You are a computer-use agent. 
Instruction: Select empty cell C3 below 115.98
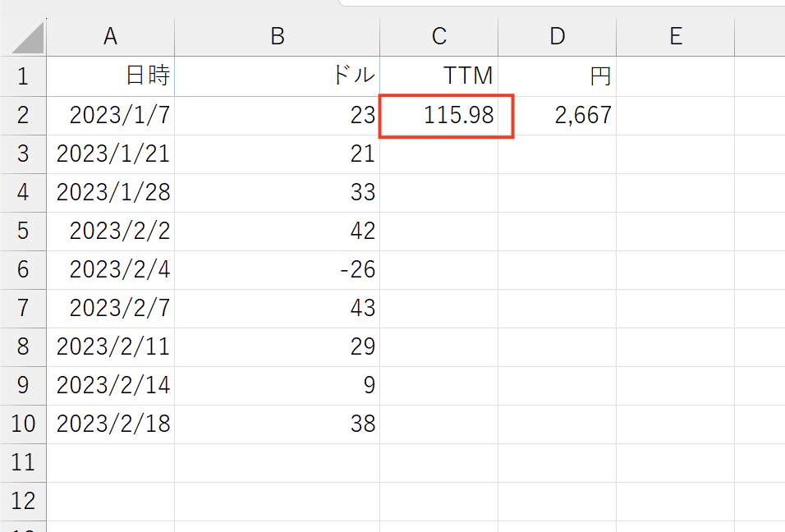point(439,155)
